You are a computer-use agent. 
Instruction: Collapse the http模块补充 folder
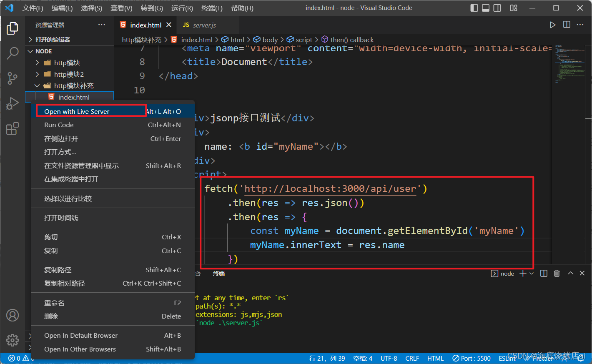pos(73,85)
